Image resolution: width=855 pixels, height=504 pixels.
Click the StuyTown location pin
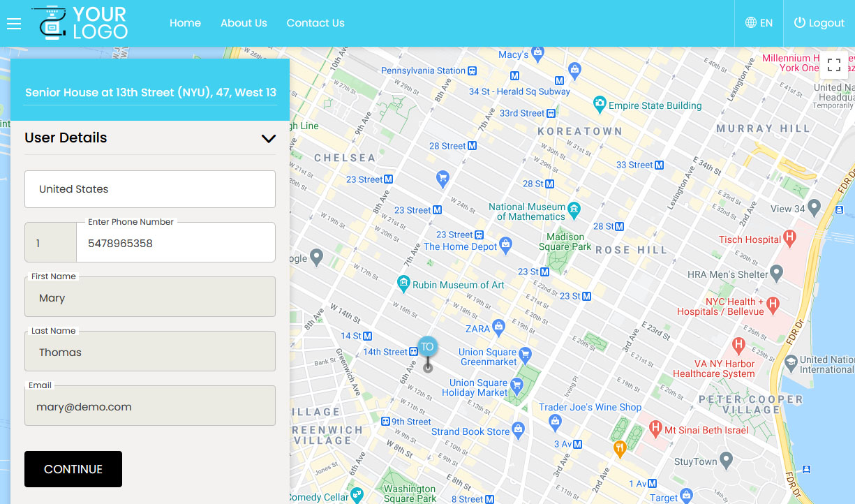point(727,460)
